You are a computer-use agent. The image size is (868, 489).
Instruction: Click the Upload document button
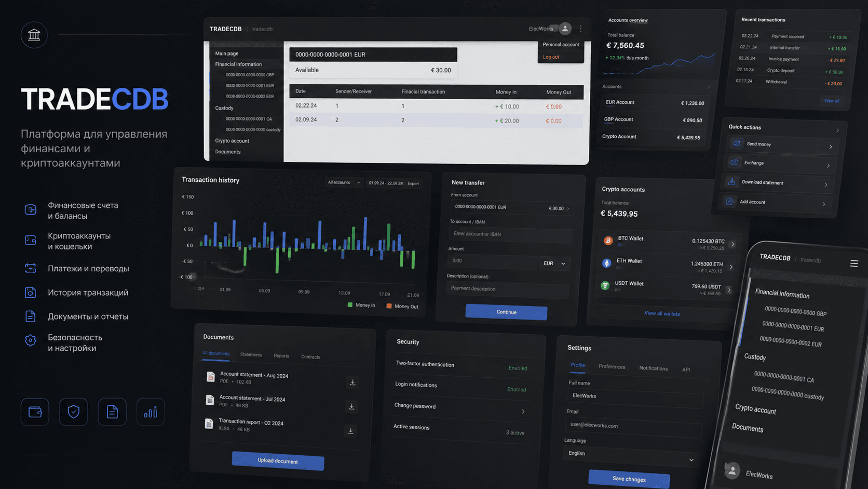click(278, 461)
